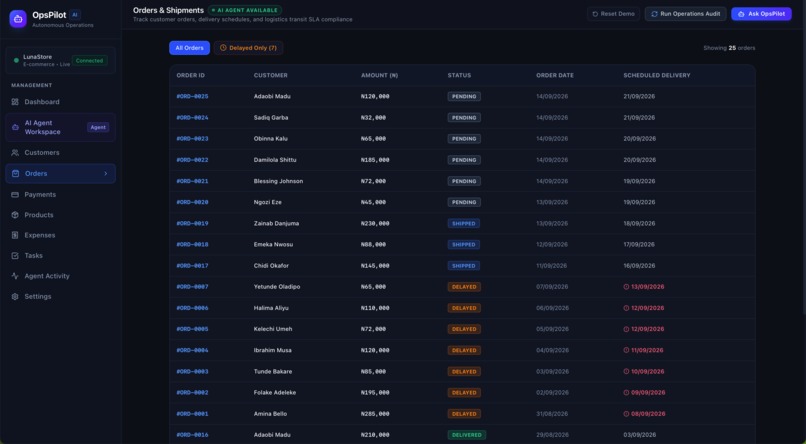Open order #ORD-0001 link
The width and height of the screenshot is (806, 444).
pos(192,414)
